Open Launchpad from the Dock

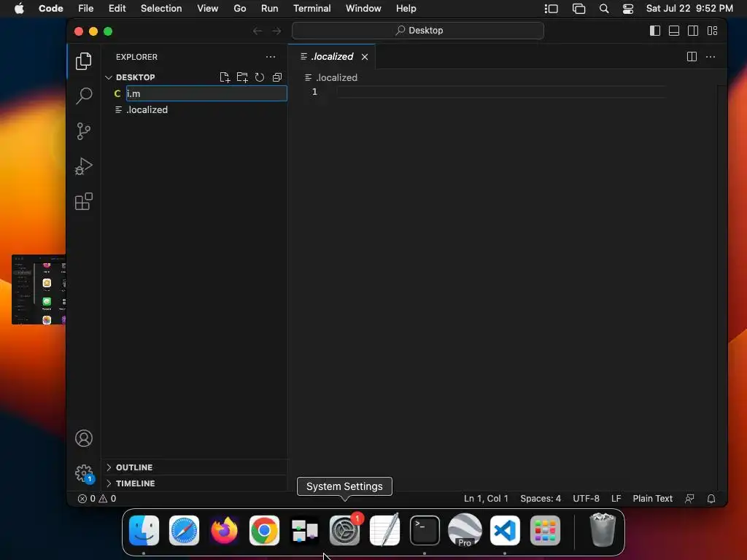tap(545, 531)
